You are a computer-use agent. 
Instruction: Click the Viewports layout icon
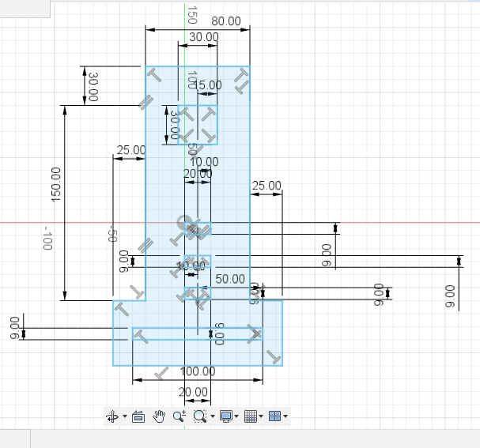point(274,416)
